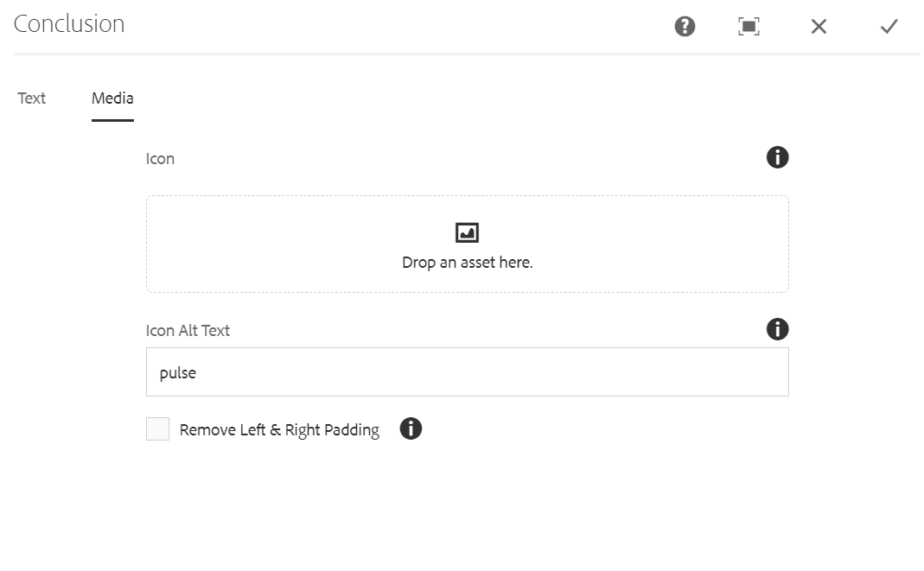Image resolution: width=924 pixels, height=571 pixels.
Task: Cancel the Conclusion dialog with the X
Action: [x=819, y=27]
